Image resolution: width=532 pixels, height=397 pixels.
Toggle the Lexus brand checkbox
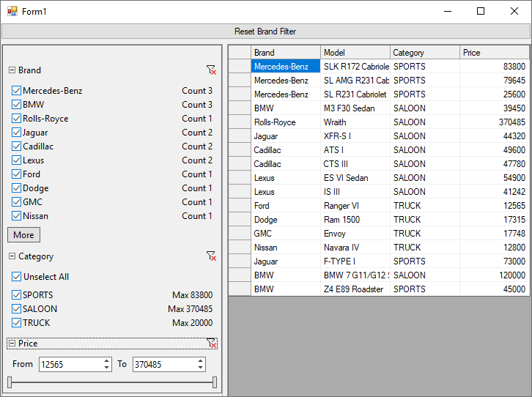click(16, 160)
